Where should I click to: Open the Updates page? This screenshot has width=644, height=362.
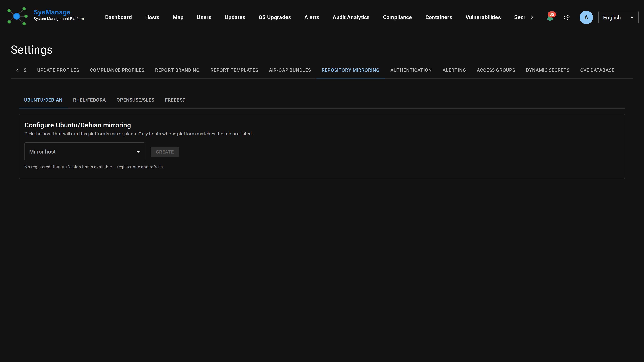tap(235, 17)
